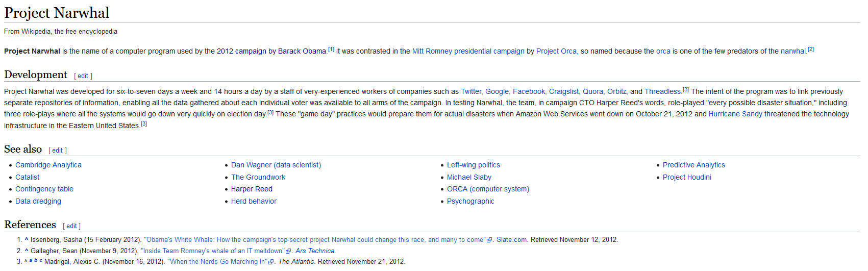The image size is (868, 271).
Task: Open Ars Technica link in reference 2
Action: coord(315,251)
